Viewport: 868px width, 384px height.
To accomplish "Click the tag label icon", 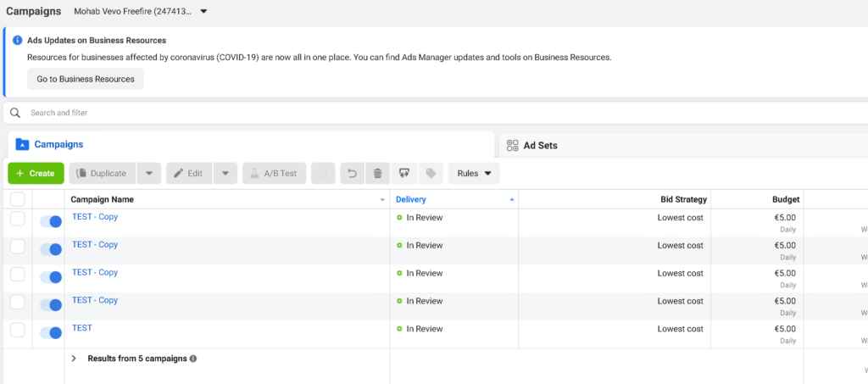I will (x=431, y=173).
